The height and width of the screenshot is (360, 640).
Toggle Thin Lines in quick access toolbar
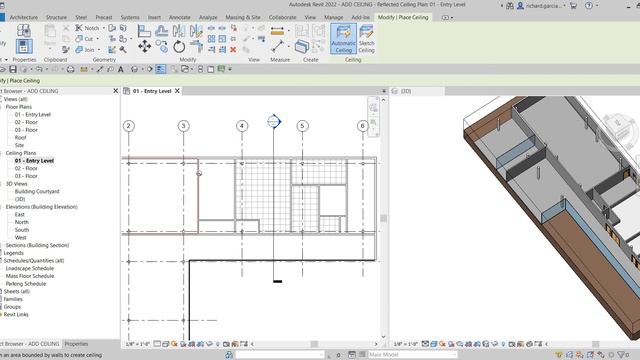coord(161,69)
